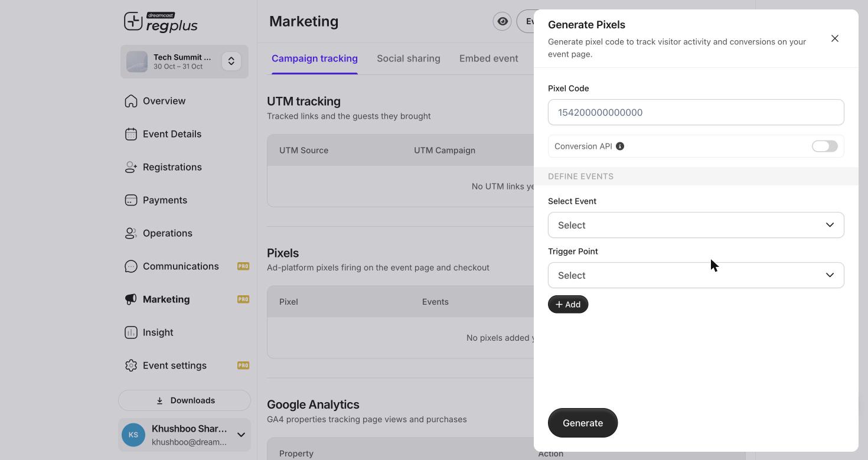Open the Embed event tab
The width and height of the screenshot is (868, 460).
(489, 58)
